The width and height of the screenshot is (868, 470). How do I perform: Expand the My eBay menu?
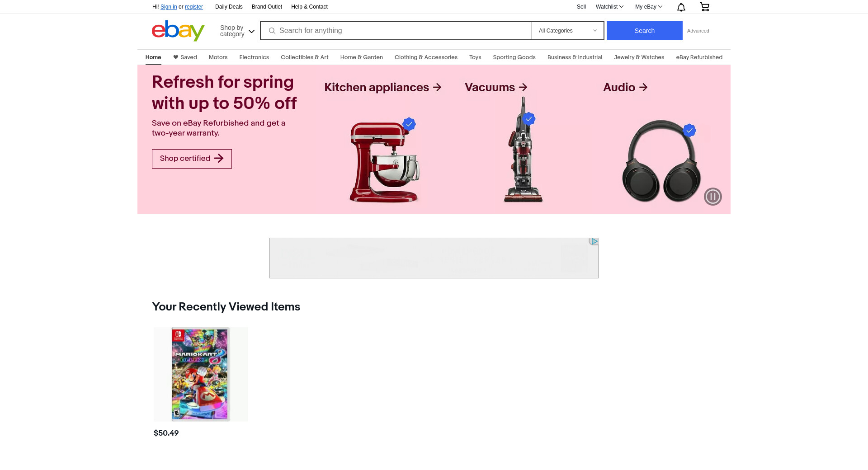[648, 7]
